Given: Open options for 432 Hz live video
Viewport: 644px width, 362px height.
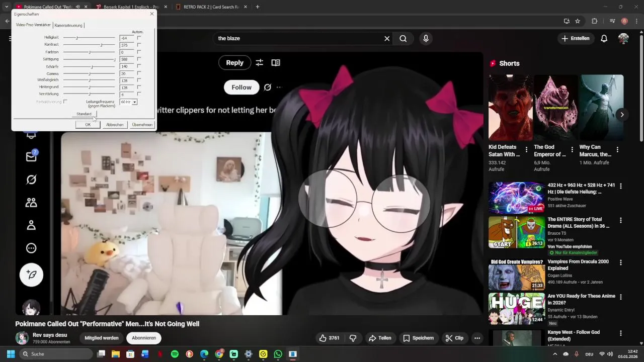Looking at the screenshot, I should (620, 186).
